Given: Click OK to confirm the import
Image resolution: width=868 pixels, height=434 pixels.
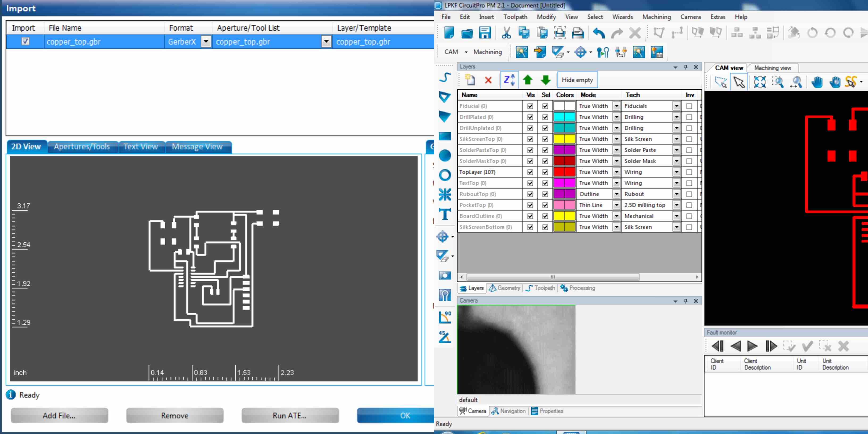Looking at the screenshot, I should tap(396, 415).
